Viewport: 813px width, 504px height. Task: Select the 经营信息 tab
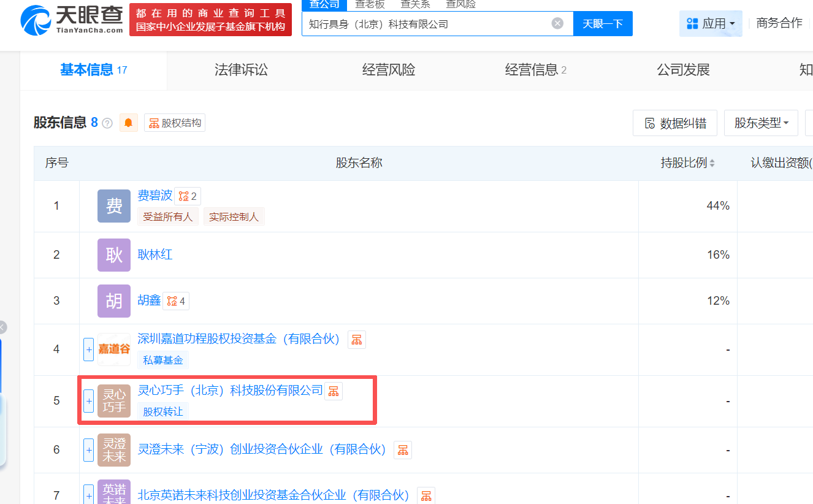(536, 70)
